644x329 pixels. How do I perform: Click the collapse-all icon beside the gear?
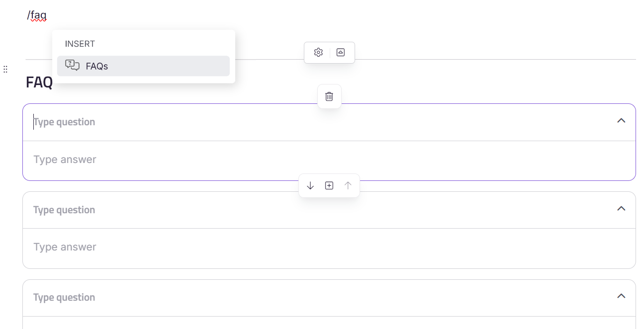341,52
